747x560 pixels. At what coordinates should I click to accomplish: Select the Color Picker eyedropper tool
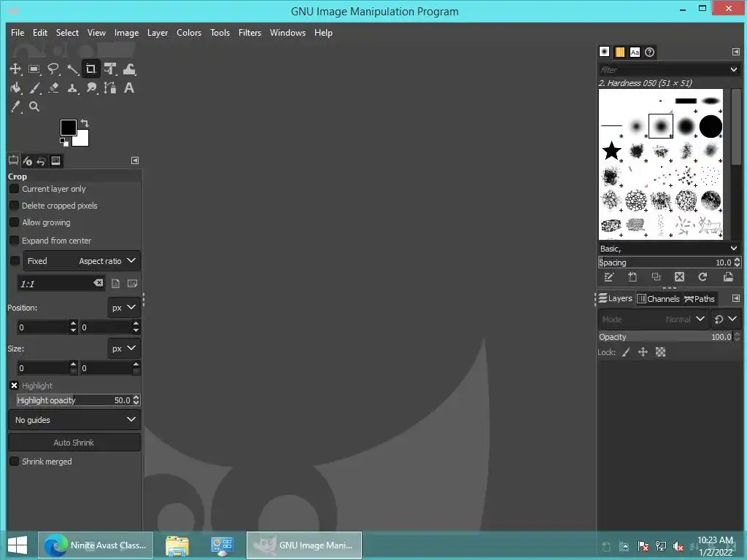(x=15, y=106)
